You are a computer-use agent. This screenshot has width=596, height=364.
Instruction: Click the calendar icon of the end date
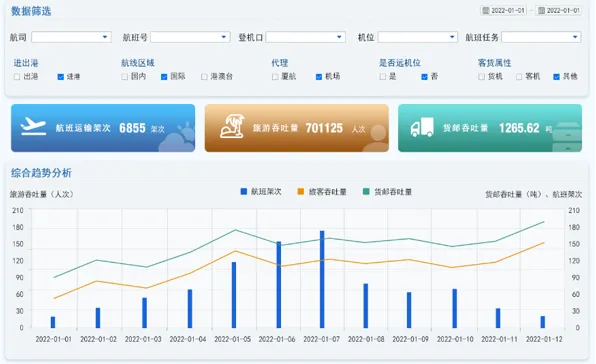[x=541, y=11]
